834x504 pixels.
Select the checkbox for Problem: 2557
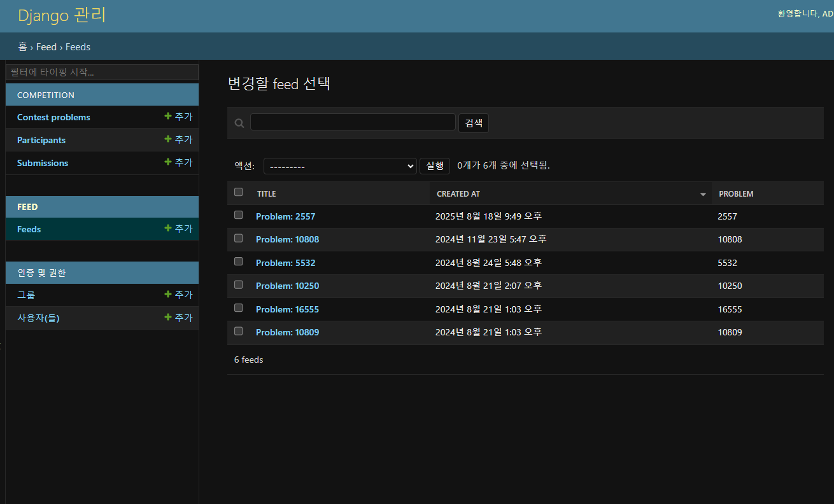pyautogui.click(x=239, y=215)
